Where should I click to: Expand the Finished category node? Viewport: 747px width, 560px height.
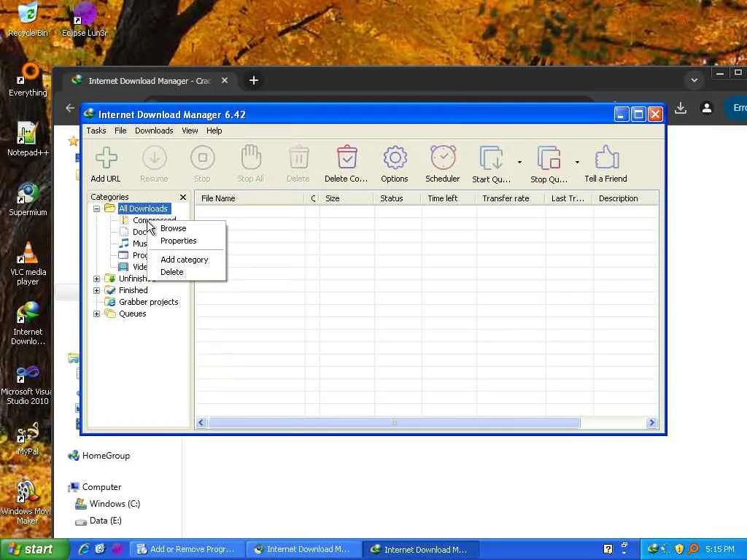[x=96, y=290]
